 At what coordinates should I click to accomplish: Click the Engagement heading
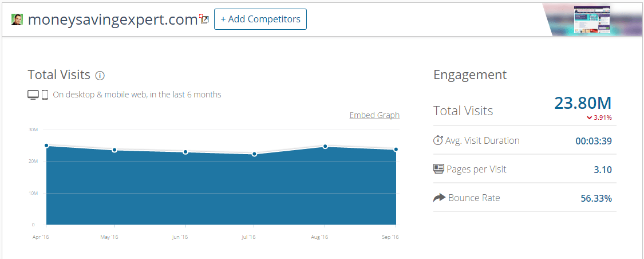tap(471, 75)
